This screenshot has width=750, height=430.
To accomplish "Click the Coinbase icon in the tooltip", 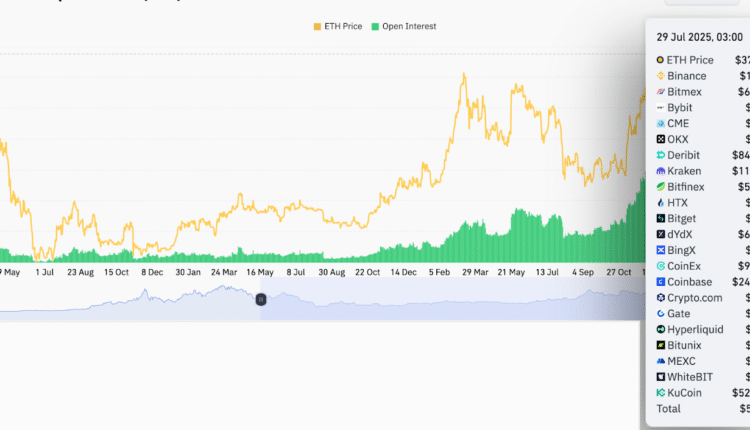I will tap(660, 281).
